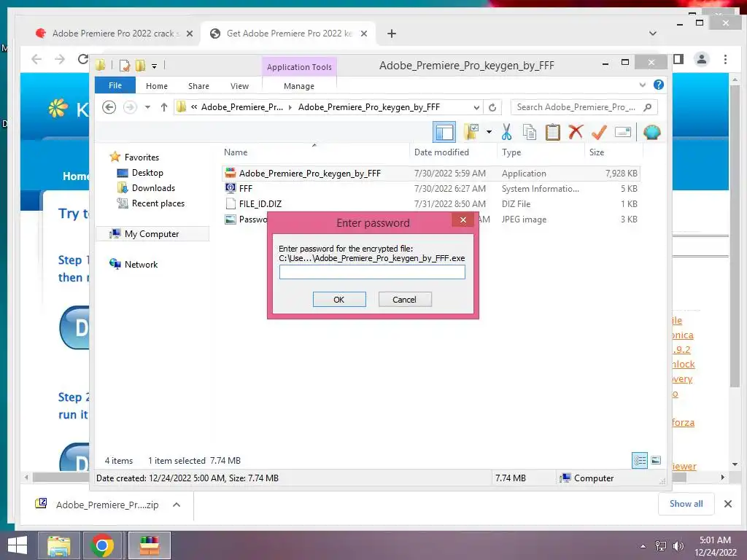Screen dimensions: 747x560
Task: Open the quick access toolbar customize dropdown
Action: (x=155, y=66)
